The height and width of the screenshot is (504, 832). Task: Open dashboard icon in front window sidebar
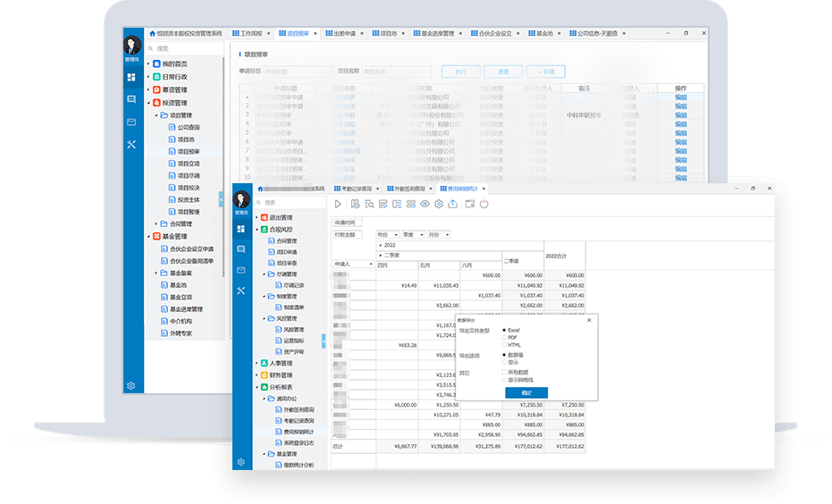point(241,229)
